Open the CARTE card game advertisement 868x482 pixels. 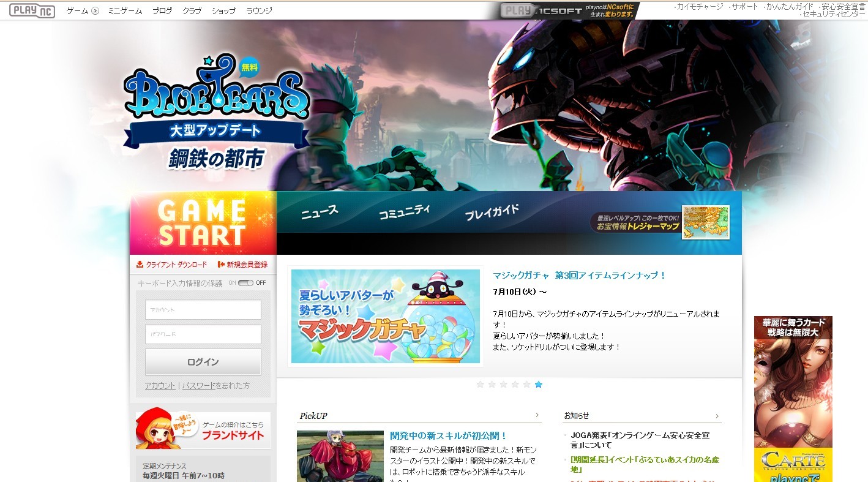[x=793, y=399]
